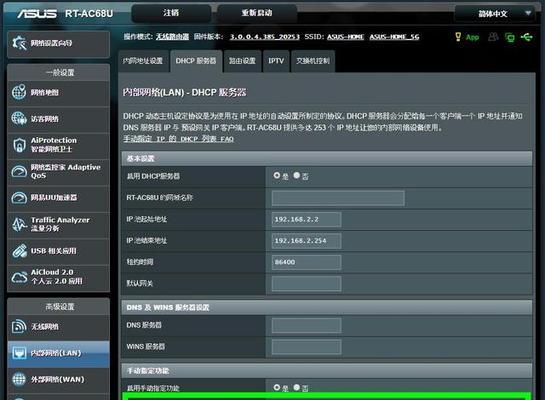Screen dimensions: 545x400
Task: Click the Logout button
Action: (x=171, y=13)
